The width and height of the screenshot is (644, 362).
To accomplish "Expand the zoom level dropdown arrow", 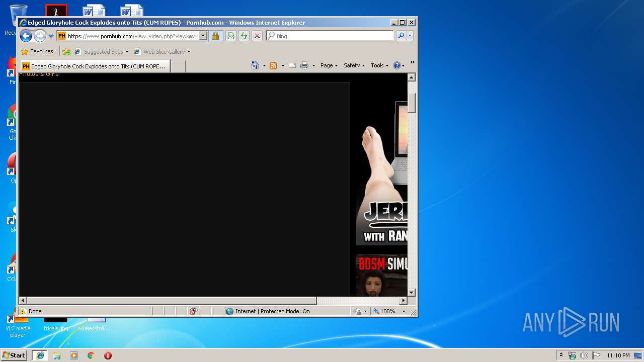I will pos(404,311).
